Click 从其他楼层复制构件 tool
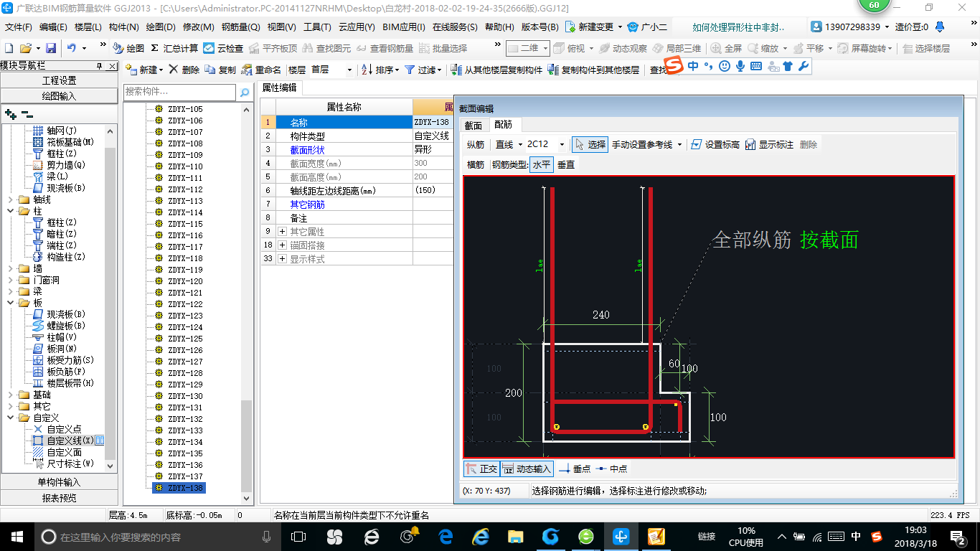 [496, 70]
